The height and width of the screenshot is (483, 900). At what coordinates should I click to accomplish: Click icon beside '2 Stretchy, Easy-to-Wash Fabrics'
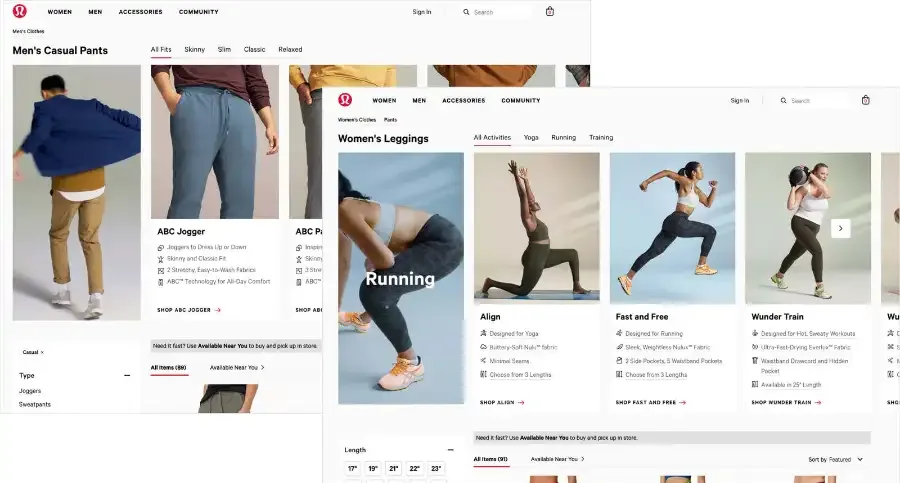(161, 271)
